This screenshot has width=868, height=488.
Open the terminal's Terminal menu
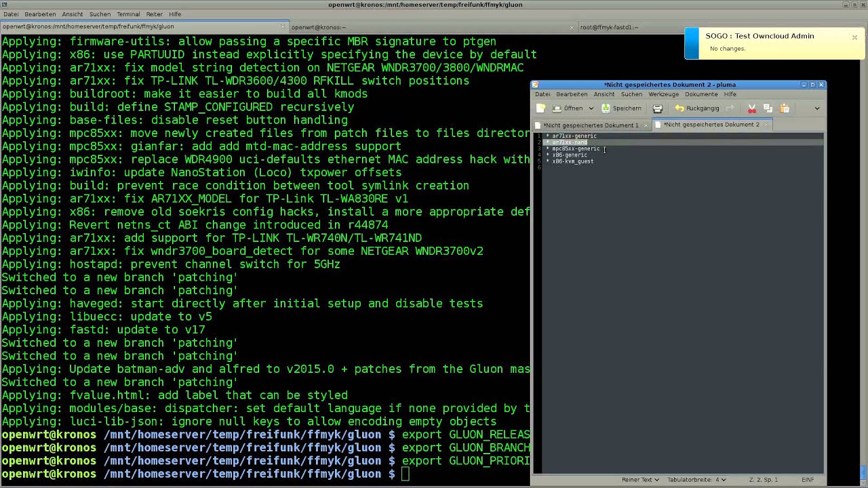point(127,14)
